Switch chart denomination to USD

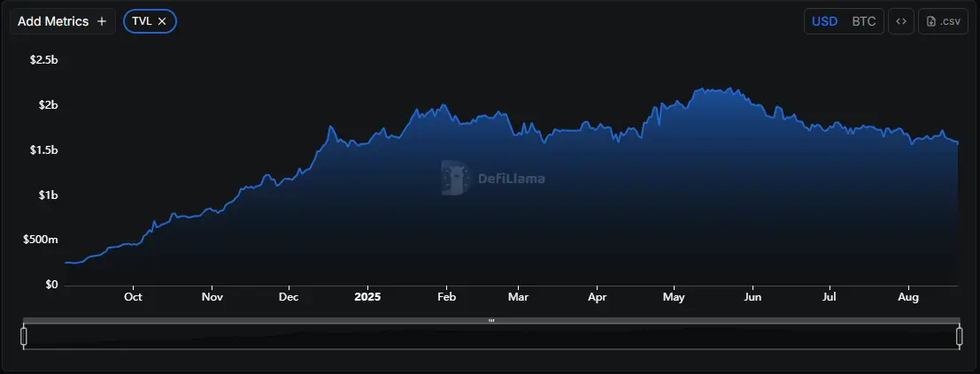[824, 21]
